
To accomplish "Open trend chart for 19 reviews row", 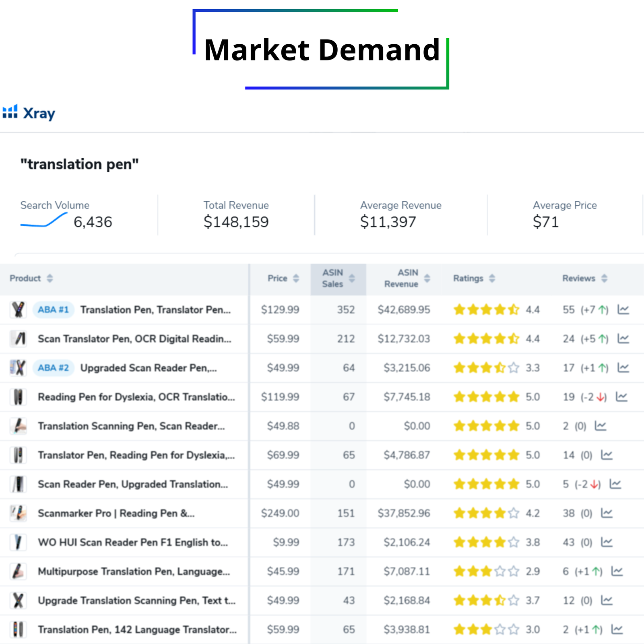I will 622,397.
